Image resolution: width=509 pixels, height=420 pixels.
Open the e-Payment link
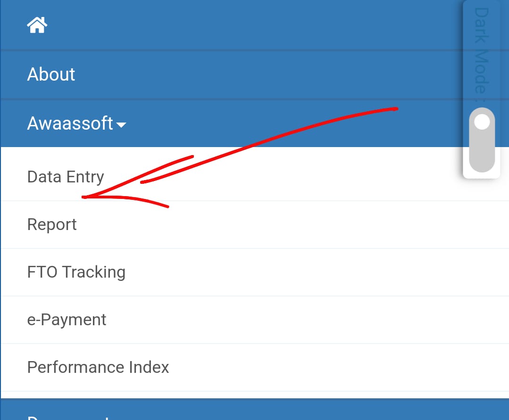[67, 320]
